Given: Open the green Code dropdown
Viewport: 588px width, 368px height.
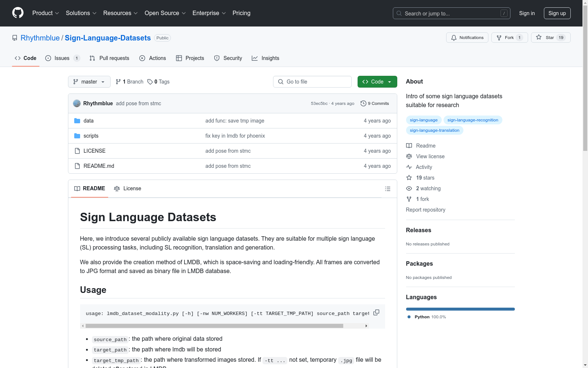Looking at the screenshot, I should (377, 82).
